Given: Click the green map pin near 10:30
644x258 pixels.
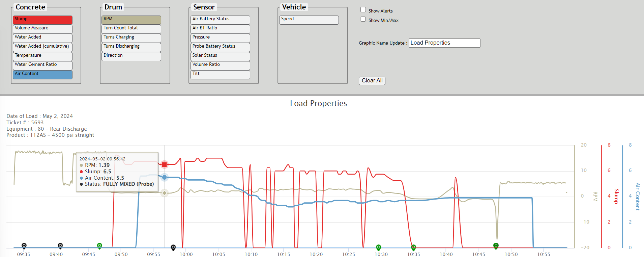Looking at the screenshot, I should tap(379, 248).
